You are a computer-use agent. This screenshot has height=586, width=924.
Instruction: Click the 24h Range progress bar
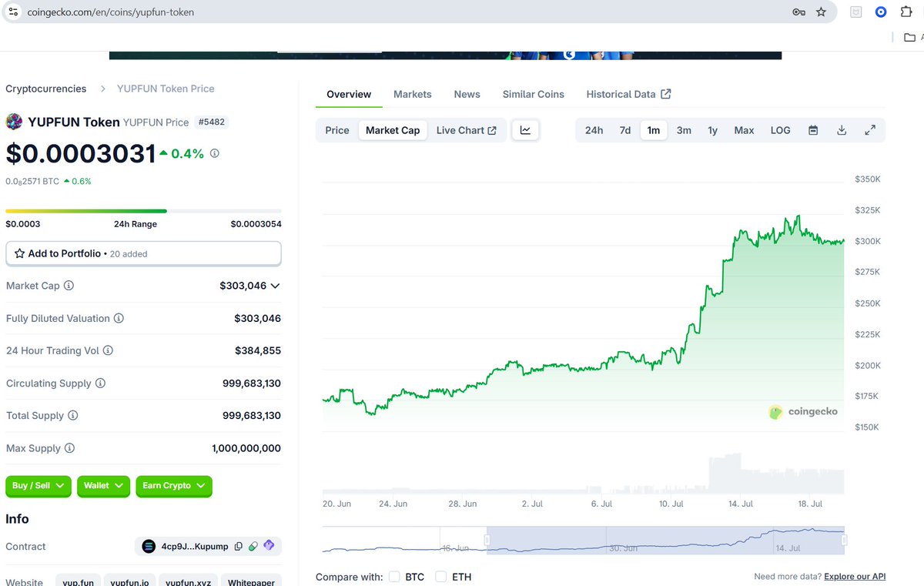pyautogui.click(x=143, y=211)
